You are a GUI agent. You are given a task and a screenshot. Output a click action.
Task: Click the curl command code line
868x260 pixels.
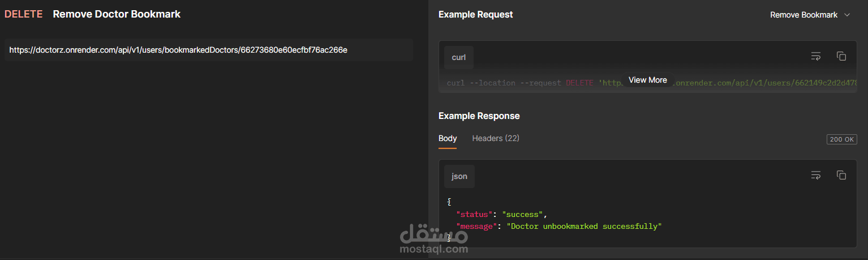coord(521,83)
